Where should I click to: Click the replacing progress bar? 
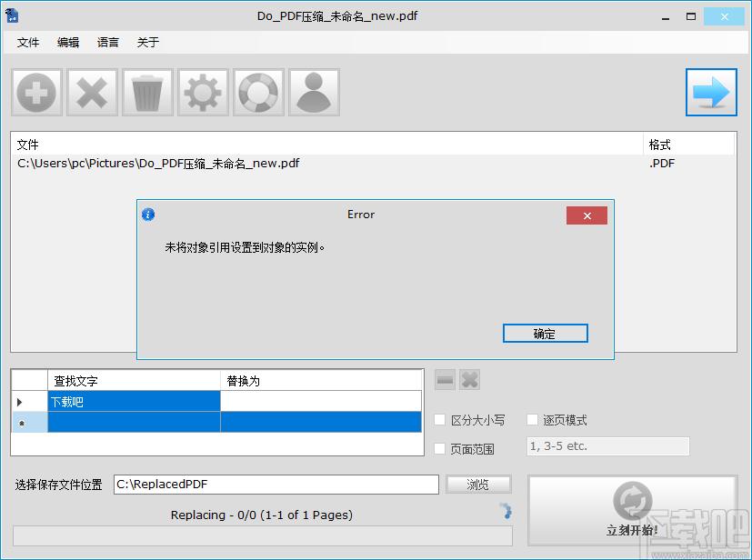click(x=263, y=536)
